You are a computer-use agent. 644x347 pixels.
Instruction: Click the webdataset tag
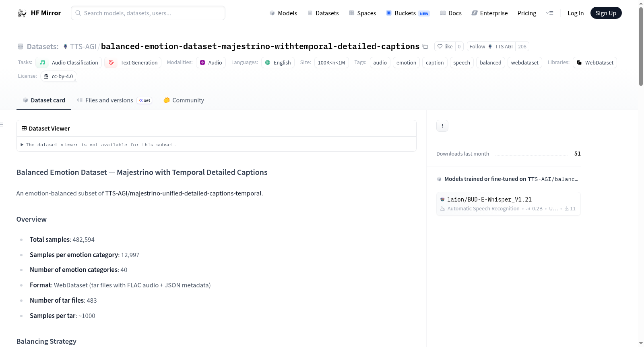(x=525, y=62)
